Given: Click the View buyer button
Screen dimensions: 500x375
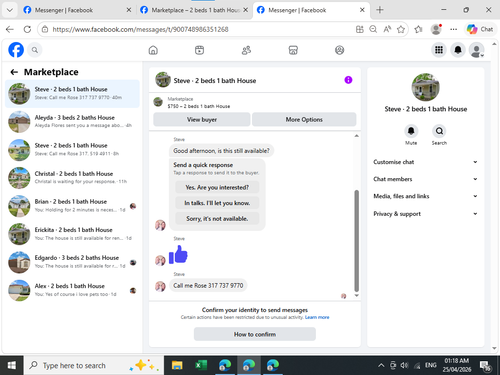Looking at the screenshot, I should click(202, 119).
